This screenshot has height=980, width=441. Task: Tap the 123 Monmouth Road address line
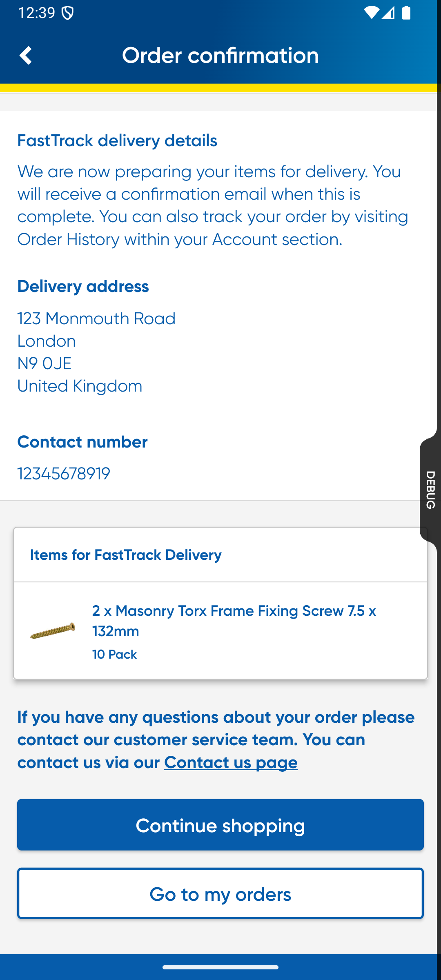pyautogui.click(x=96, y=318)
